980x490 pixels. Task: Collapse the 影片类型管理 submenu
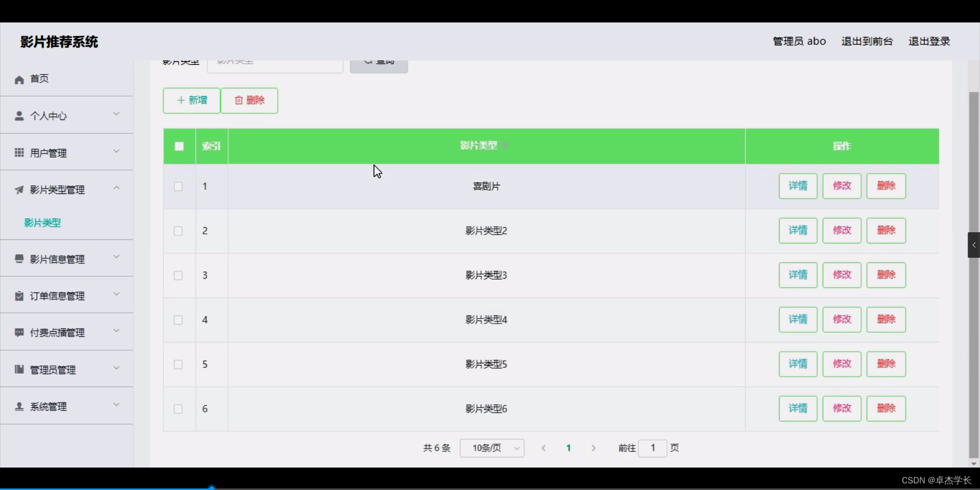coord(116,188)
